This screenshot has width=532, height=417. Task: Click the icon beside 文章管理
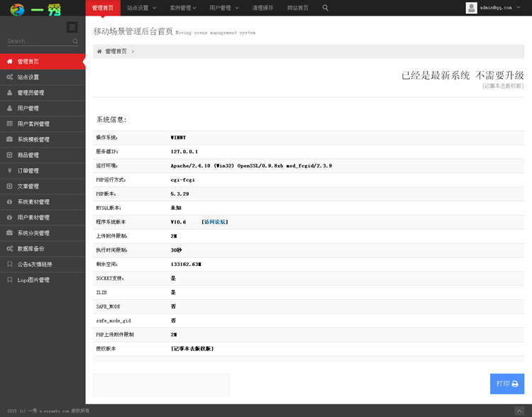coord(10,187)
